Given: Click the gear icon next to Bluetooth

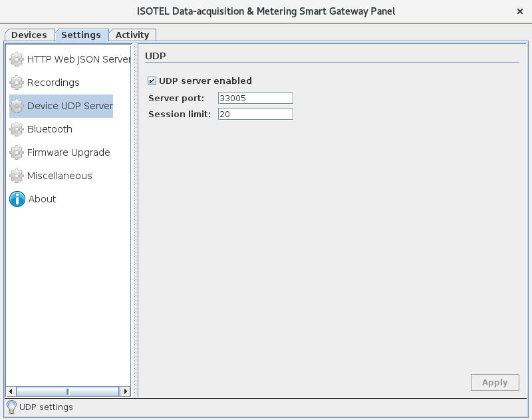Looking at the screenshot, I should (17, 129).
